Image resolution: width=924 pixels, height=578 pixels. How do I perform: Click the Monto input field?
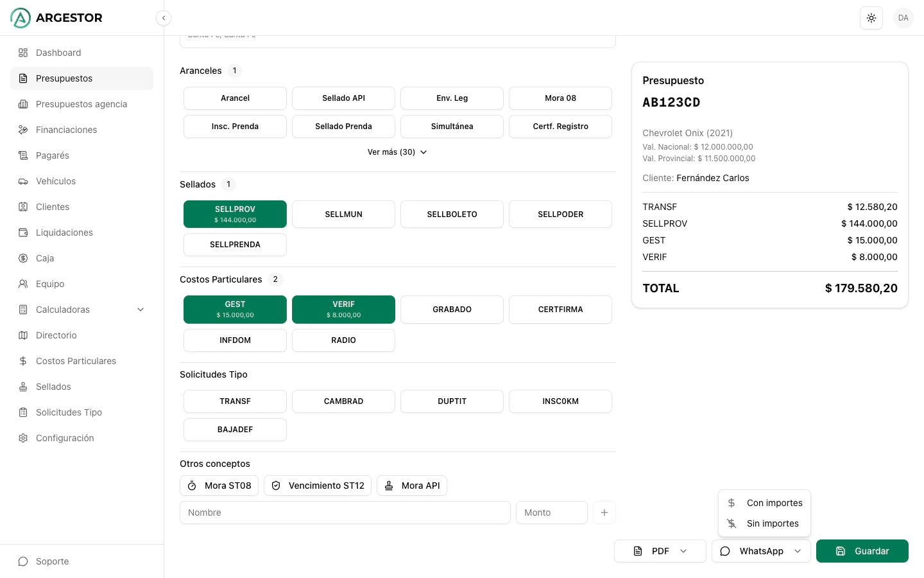[552, 512]
